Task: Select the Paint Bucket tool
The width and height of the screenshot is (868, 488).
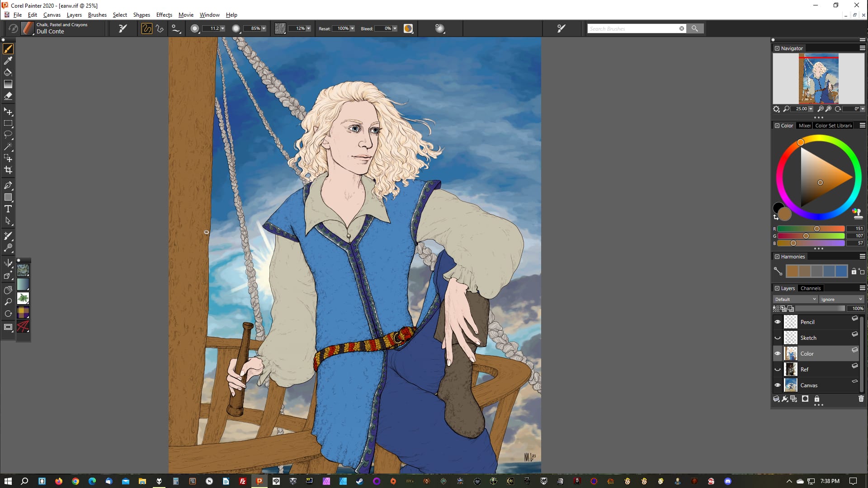Action: coord(8,72)
